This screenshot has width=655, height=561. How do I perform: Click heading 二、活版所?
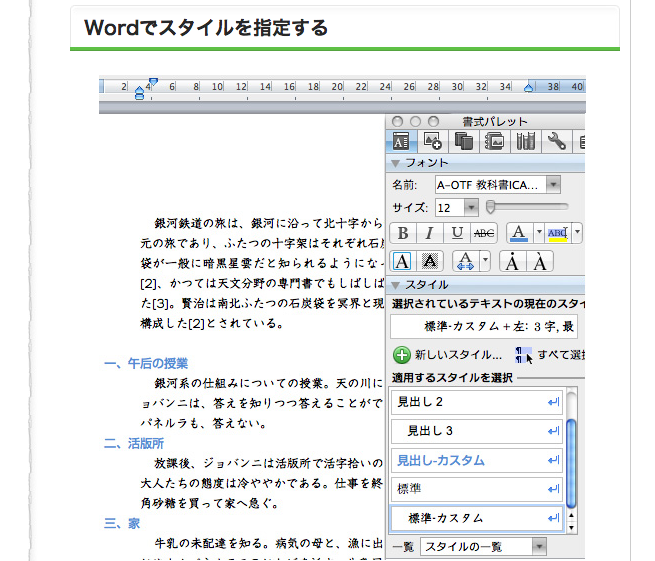click(x=134, y=444)
